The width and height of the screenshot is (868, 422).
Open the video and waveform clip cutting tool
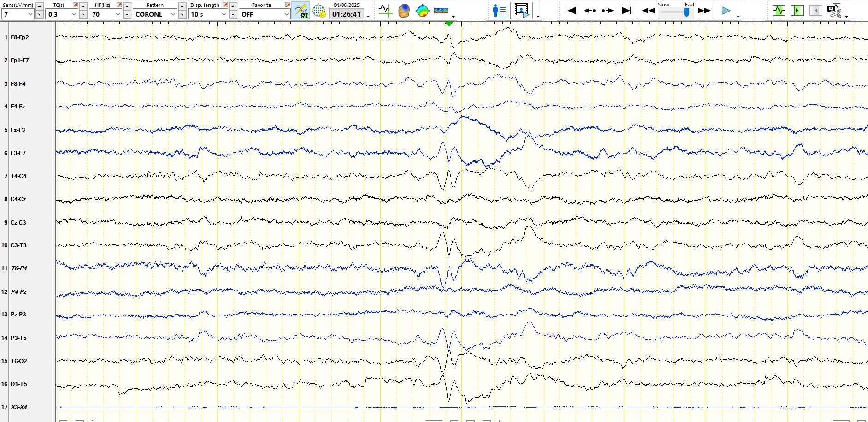click(834, 10)
